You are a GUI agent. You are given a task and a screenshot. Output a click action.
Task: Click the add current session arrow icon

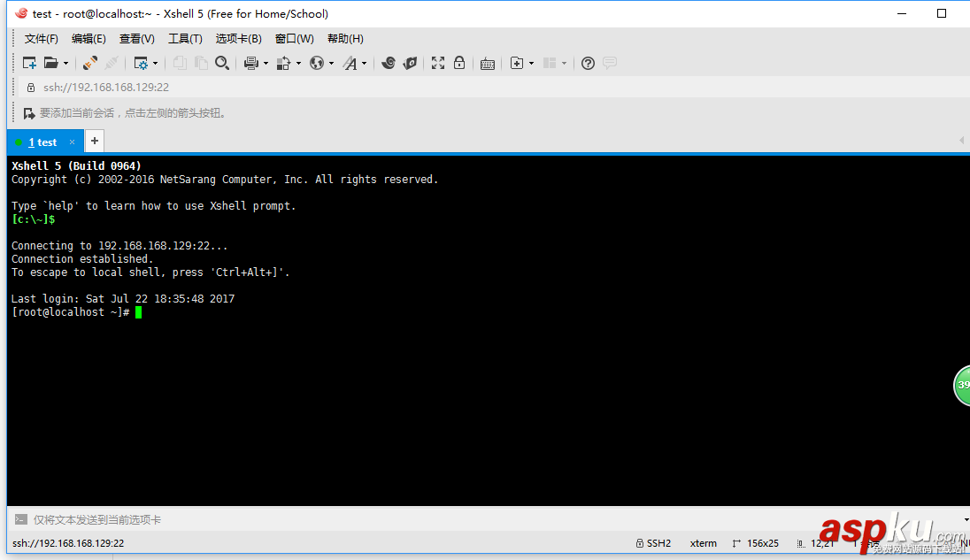tap(29, 113)
